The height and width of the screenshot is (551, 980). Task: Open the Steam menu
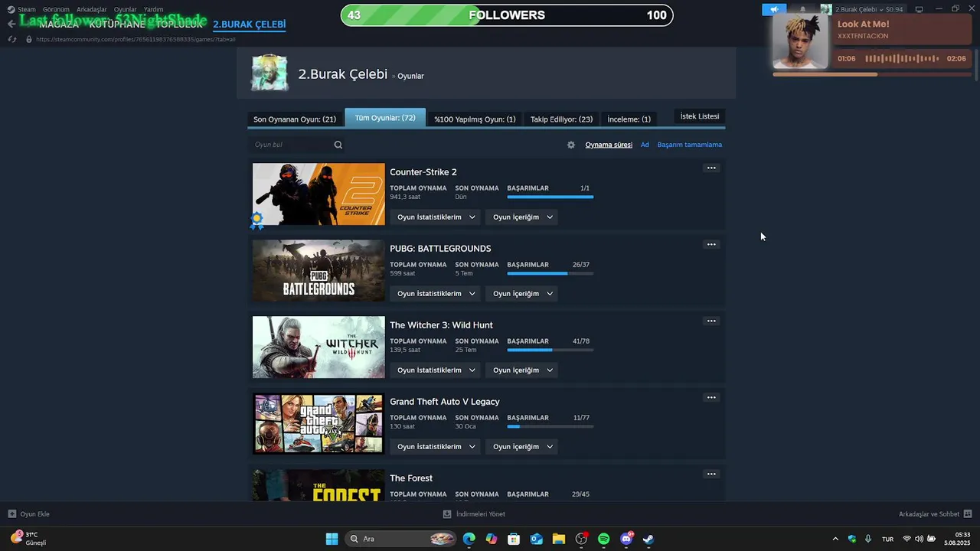[27, 9]
